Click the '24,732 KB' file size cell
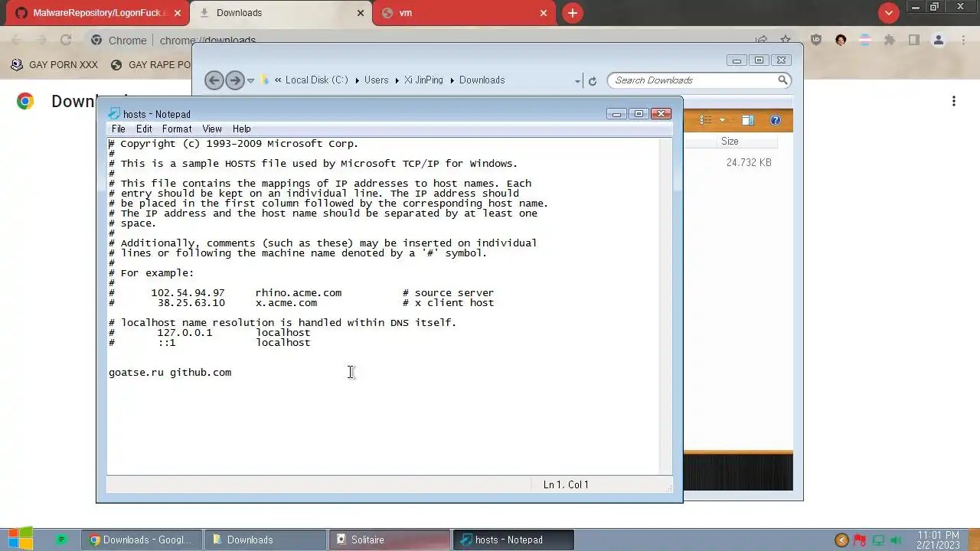The height and width of the screenshot is (551, 980). click(749, 162)
